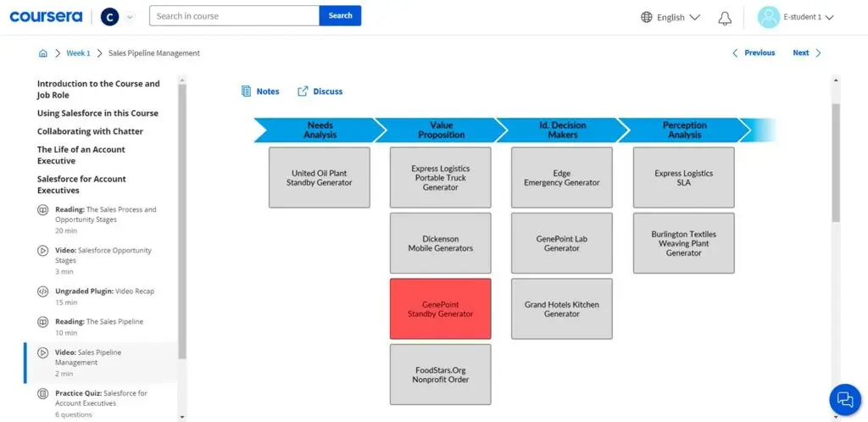Select the Dickenson Mobile Generators card
This screenshot has height=422, width=868.
440,243
